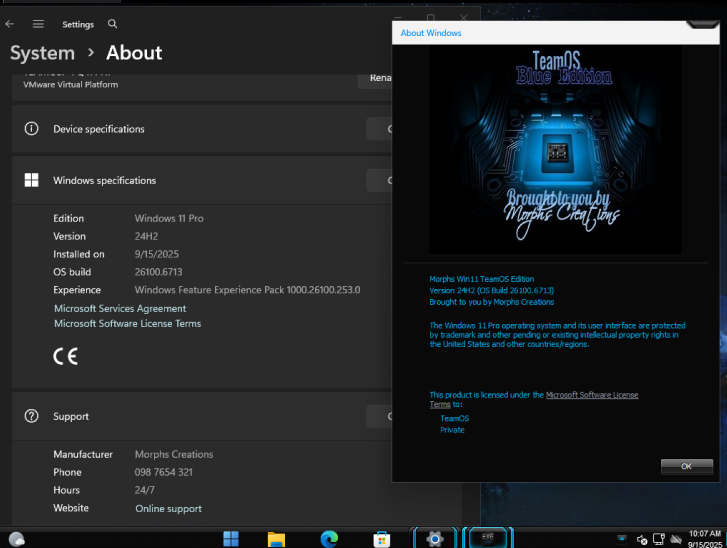This screenshot has width=727, height=548.
Task: Copy Support details with its button
Action: (x=379, y=416)
